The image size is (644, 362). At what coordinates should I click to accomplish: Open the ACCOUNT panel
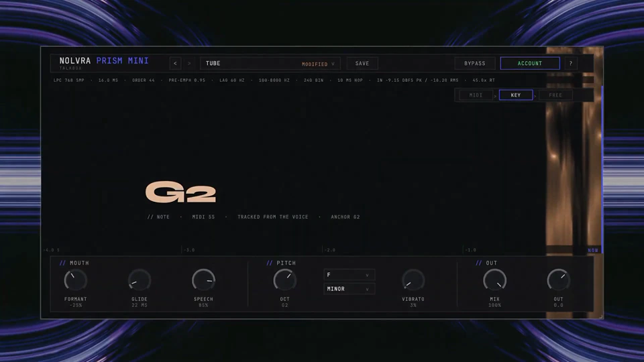coord(530,63)
